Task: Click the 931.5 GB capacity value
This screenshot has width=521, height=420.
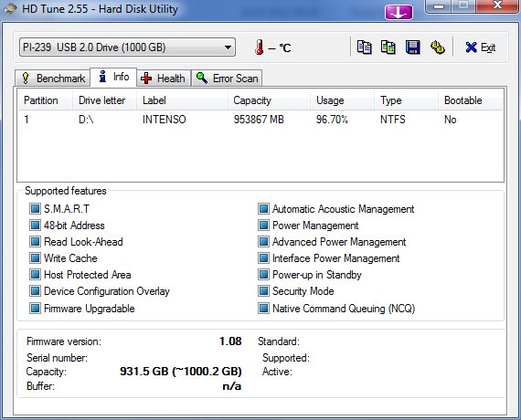Action: pos(181,371)
